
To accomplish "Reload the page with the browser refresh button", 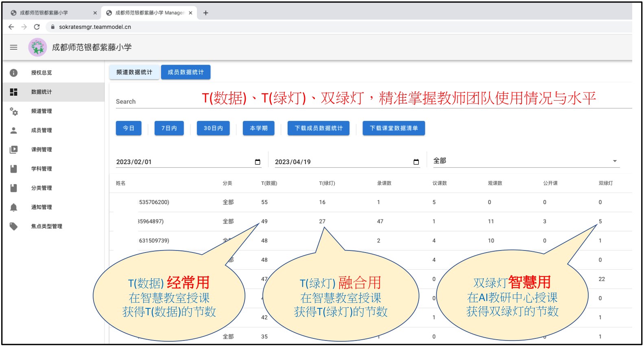I will (37, 27).
